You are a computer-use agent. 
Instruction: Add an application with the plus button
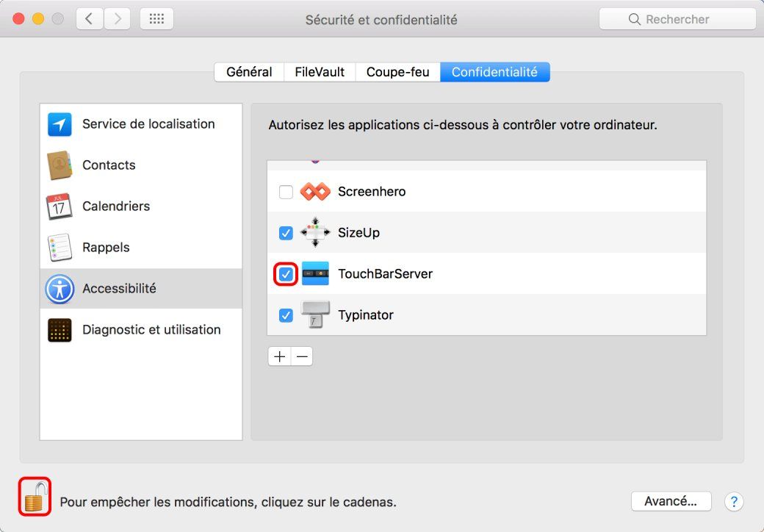pos(279,356)
